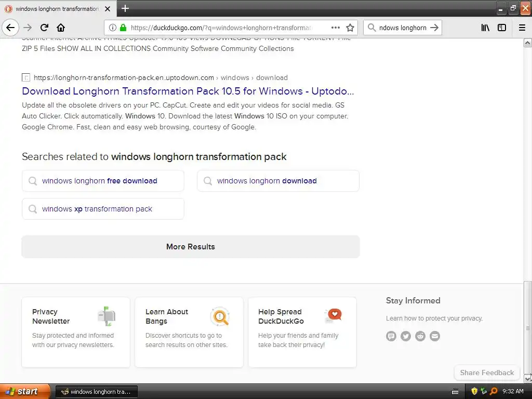Click the search bar magnifier icon

[x=372, y=28]
